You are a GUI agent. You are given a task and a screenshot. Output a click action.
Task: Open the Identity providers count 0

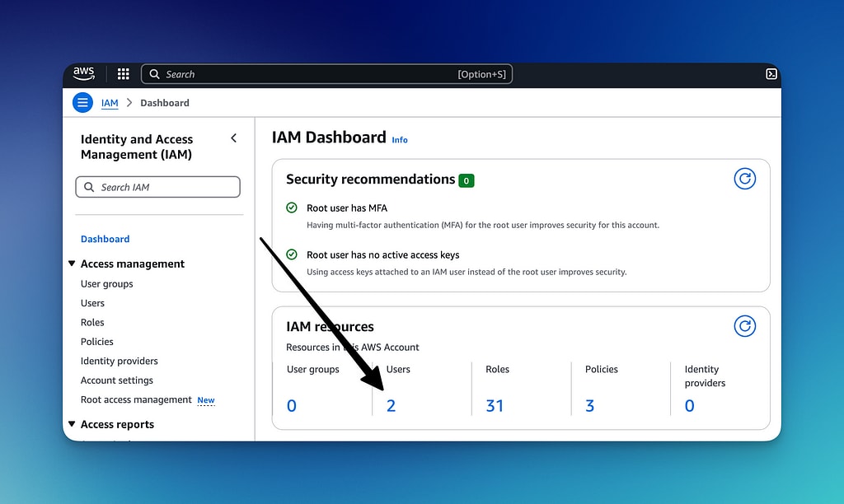[690, 405]
